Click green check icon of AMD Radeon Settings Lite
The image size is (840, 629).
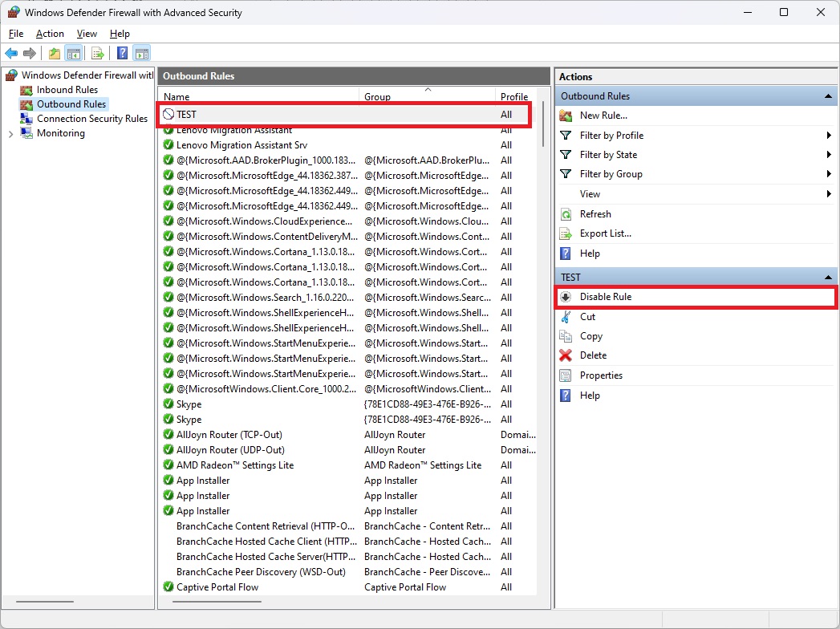coord(168,465)
